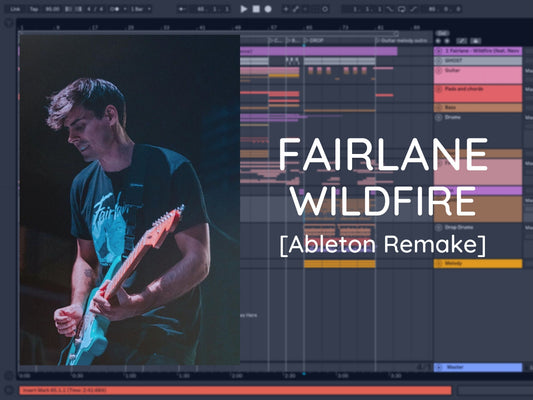
Task: Toggle the Follow playback arrow button
Action: [182, 9]
